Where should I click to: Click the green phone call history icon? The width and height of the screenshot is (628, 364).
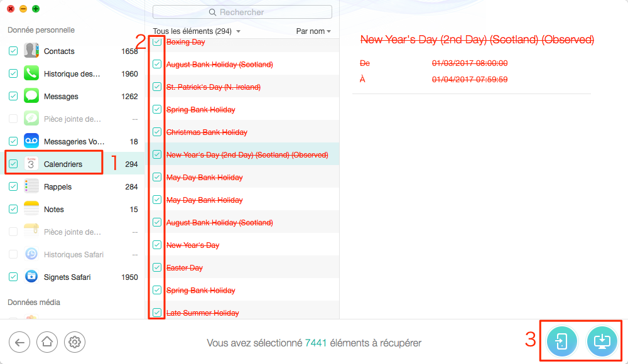click(x=31, y=73)
